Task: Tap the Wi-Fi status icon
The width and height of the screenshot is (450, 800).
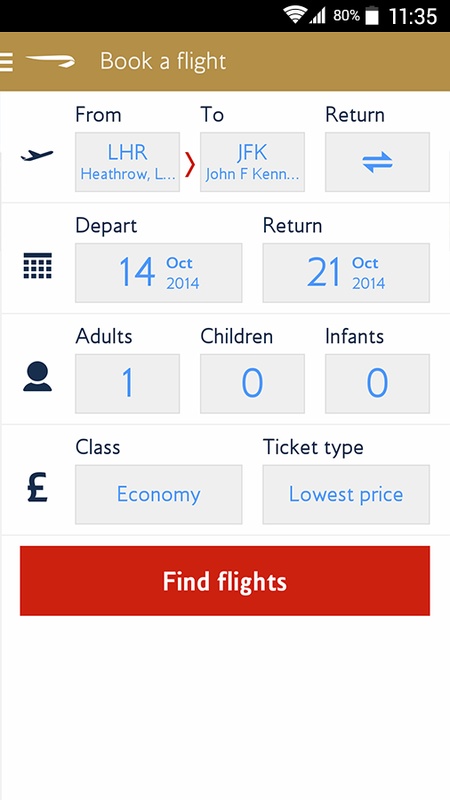Action: (295, 15)
